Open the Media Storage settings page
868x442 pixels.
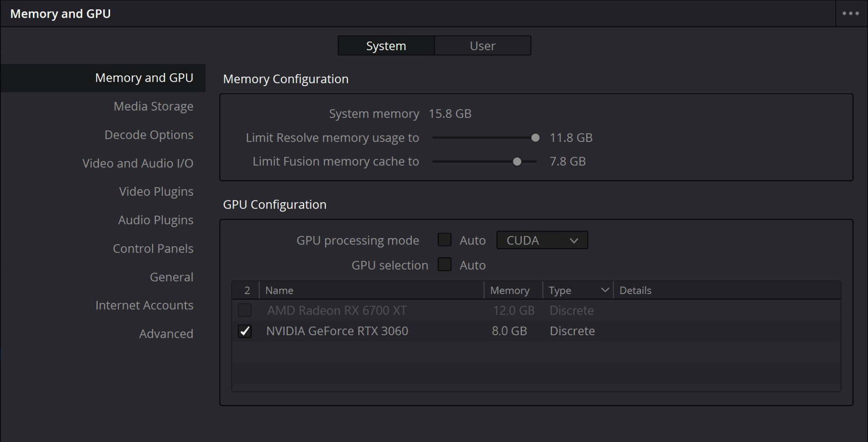153,106
